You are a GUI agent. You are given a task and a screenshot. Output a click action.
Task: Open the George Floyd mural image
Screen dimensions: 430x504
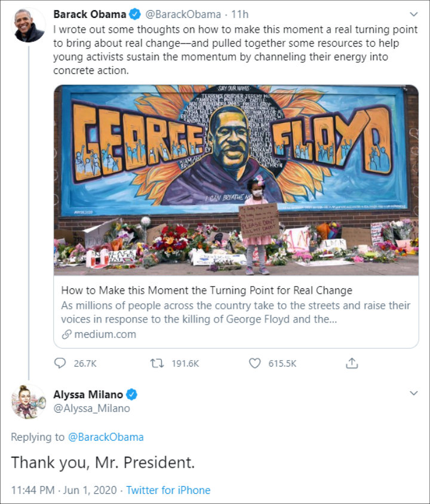(x=236, y=180)
